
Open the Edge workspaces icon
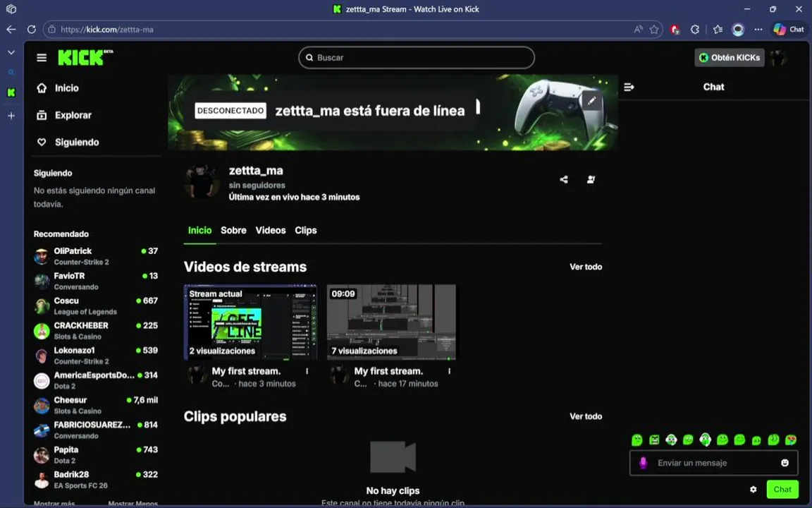(x=11, y=8)
